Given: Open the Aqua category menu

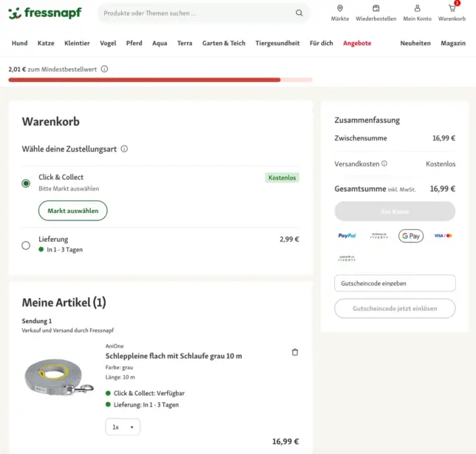Looking at the screenshot, I should 160,43.
